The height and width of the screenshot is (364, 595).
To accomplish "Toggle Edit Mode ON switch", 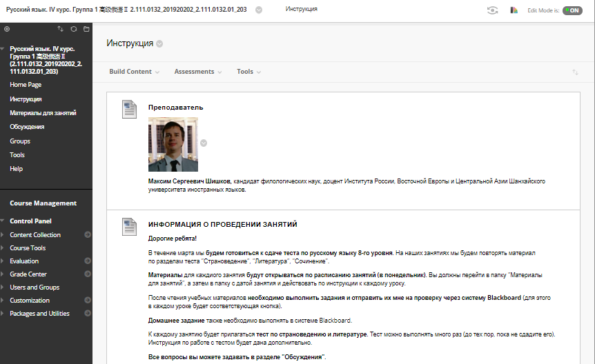I will coord(572,10).
